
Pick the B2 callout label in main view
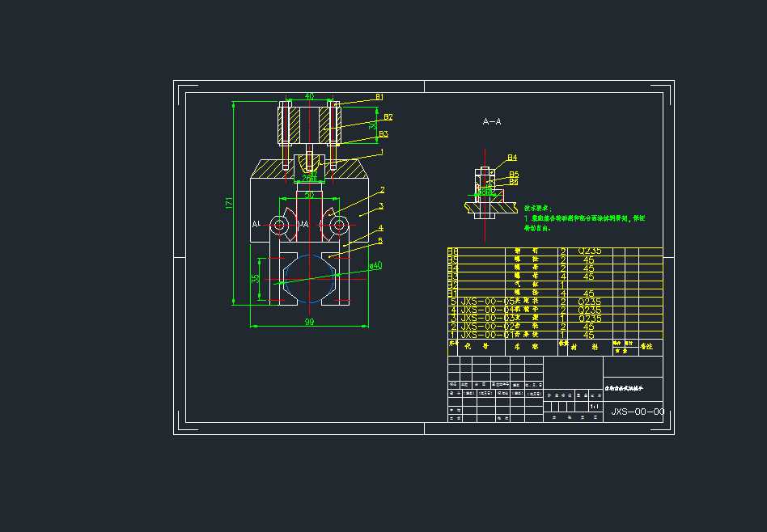388,117
